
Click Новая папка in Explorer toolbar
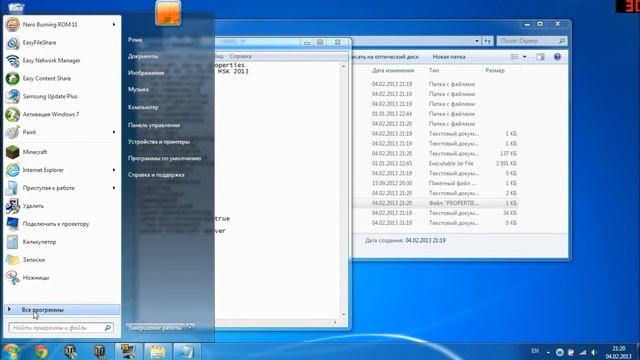(449, 57)
